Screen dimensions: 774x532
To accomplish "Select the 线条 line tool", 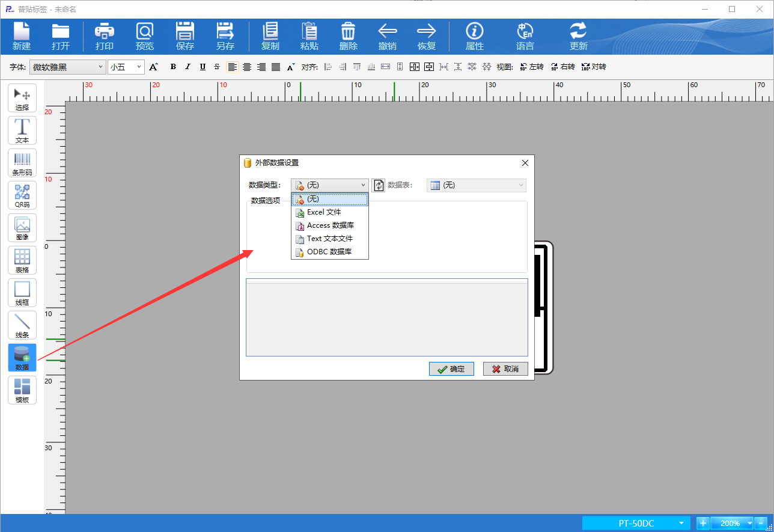I will coord(22,325).
